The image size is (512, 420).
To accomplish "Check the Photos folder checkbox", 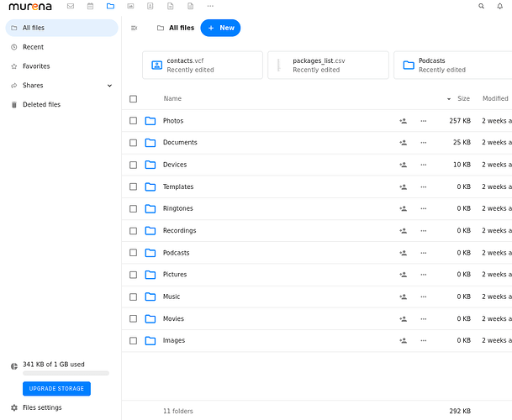I will pyautogui.click(x=133, y=121).
